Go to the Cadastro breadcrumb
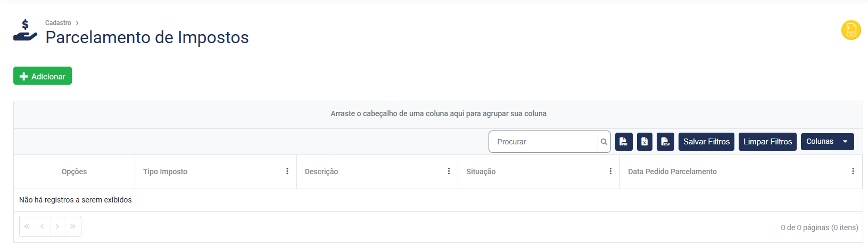 [58, 23]
